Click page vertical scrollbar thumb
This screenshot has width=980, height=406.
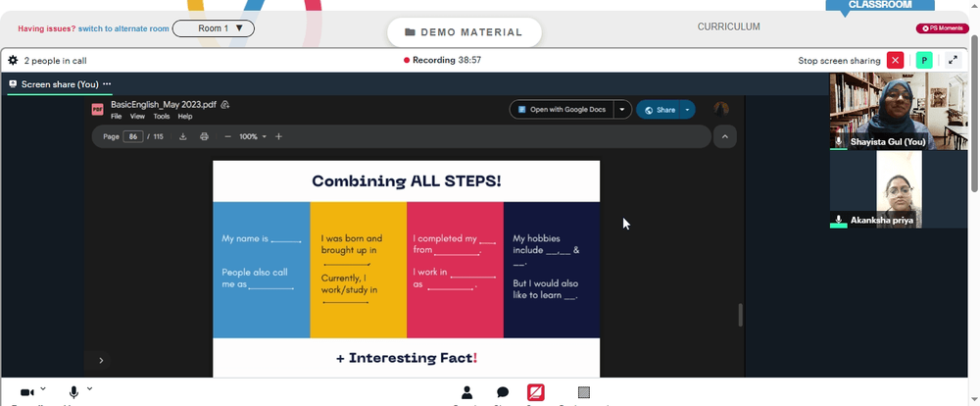pyautogui.click(x=975, y=113)
